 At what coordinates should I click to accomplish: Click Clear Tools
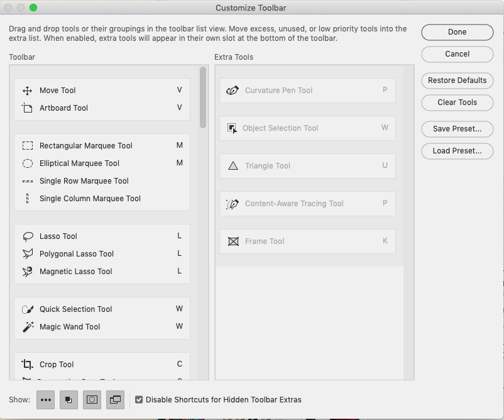(x=457, y=102)
